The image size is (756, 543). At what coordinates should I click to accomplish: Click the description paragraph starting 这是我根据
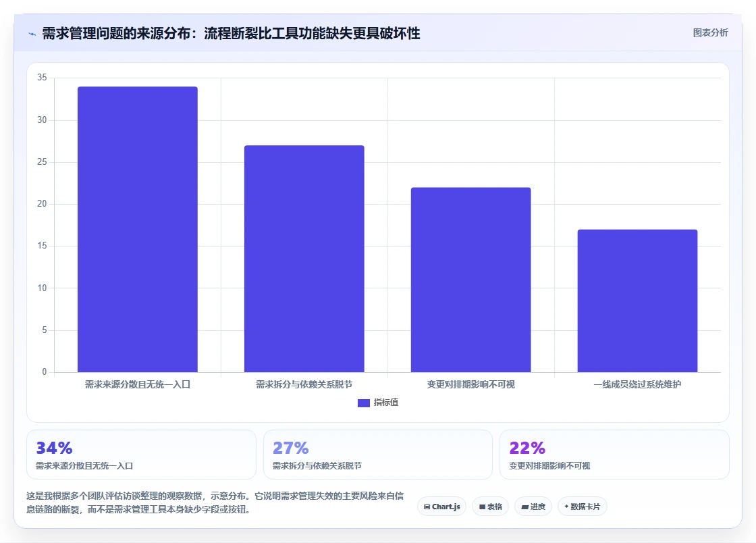215,502
